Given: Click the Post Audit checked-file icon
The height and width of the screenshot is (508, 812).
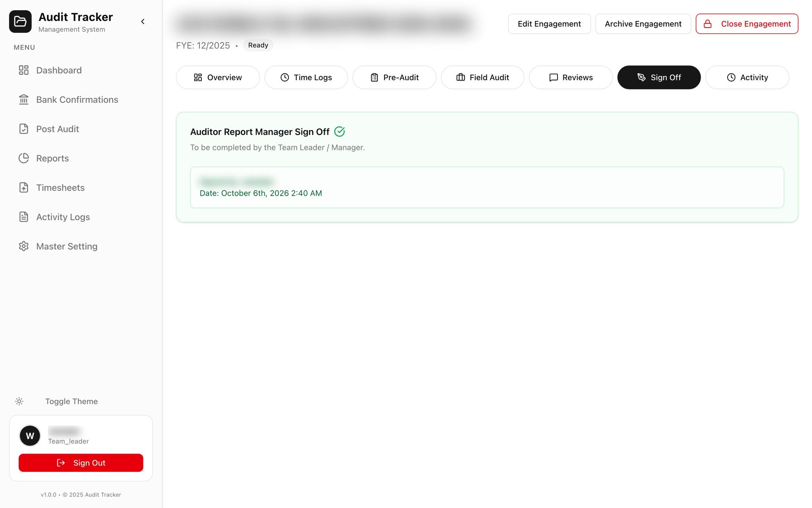Looking at the screenshot, I should [x=24, y=129].
